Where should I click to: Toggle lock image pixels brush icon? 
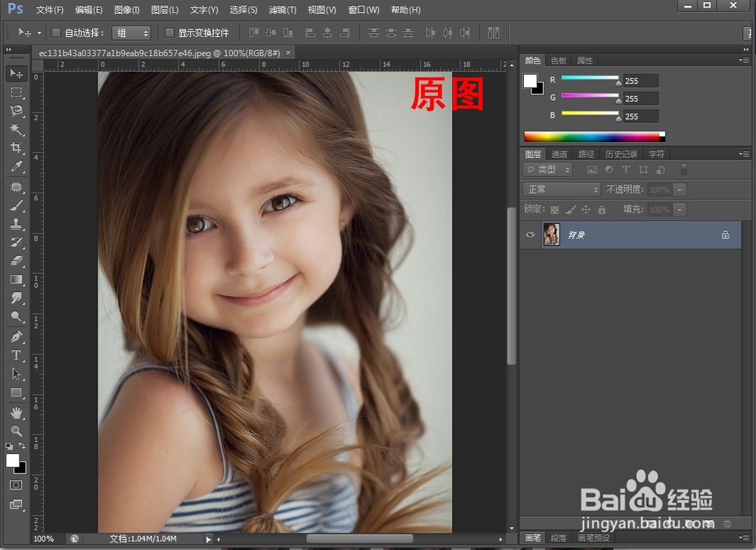570,210
